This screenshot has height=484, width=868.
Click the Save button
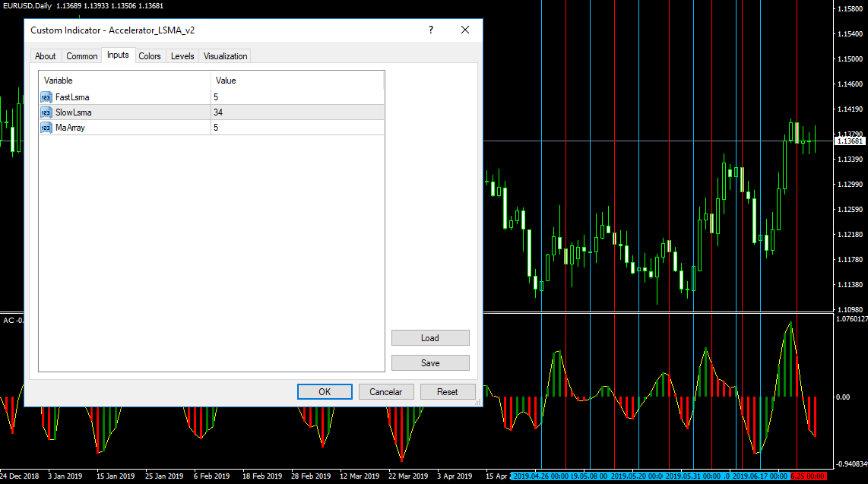(x=430, y=363)
